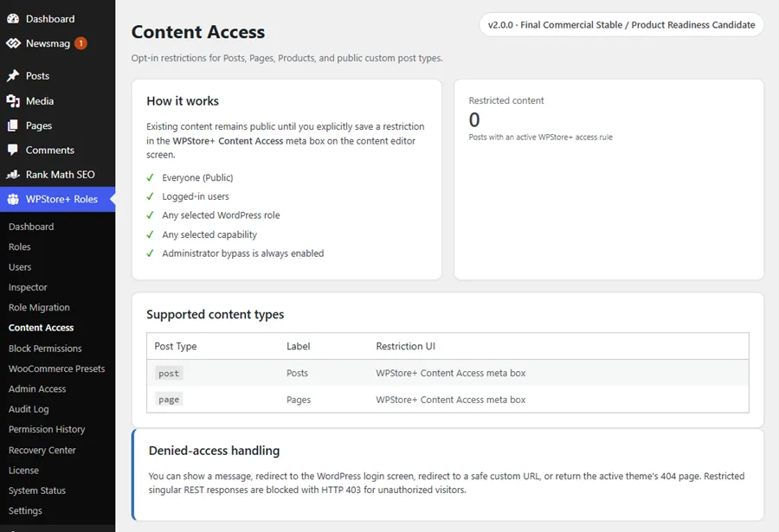Click the Content Access page heading
Screen dimensions: 779x532
pyautogui.click(x=197, y=32)
